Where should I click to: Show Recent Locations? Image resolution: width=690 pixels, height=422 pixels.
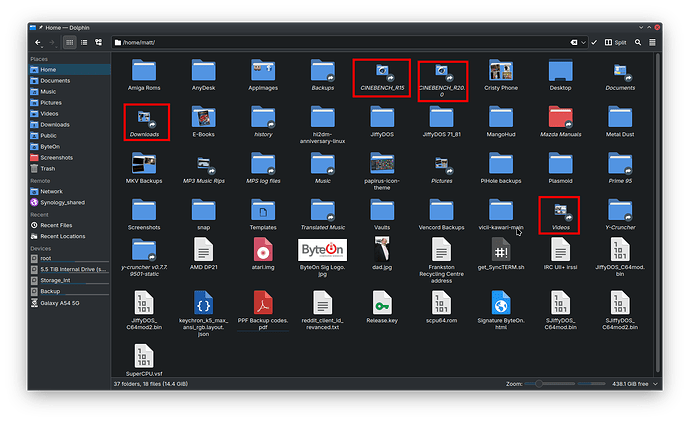pos(70,236)
